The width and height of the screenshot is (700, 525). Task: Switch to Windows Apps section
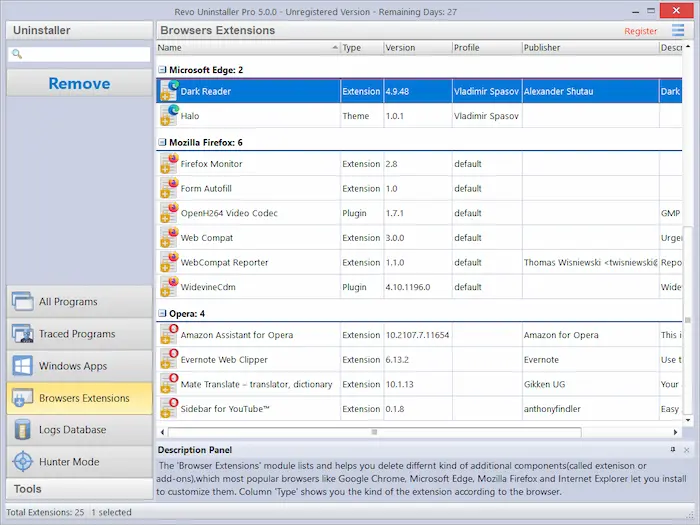coord(79,366)
